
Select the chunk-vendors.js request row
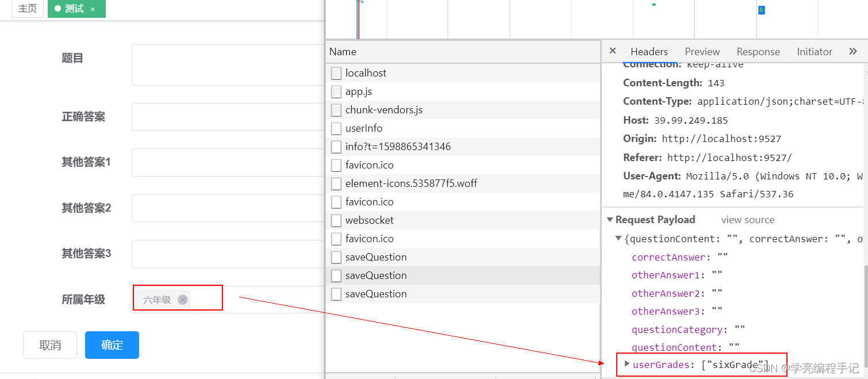[463, 110]
